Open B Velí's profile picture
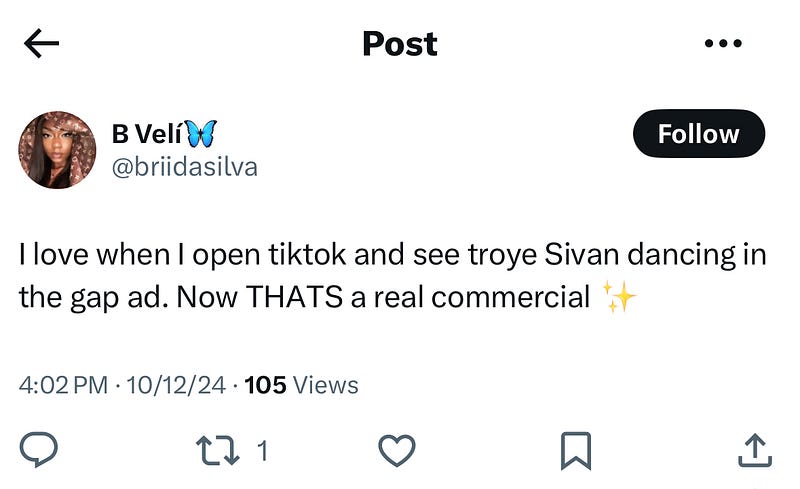 [x=57, y=150]
